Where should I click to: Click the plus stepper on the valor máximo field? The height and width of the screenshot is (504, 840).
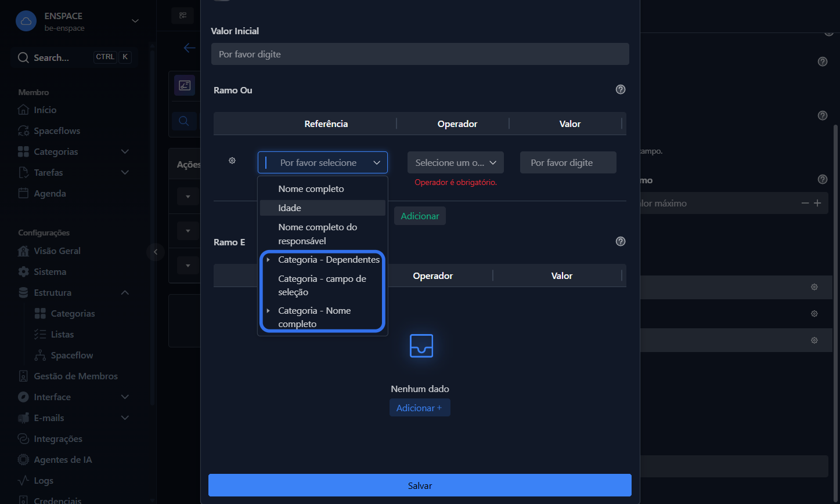[x=817, y=203]
